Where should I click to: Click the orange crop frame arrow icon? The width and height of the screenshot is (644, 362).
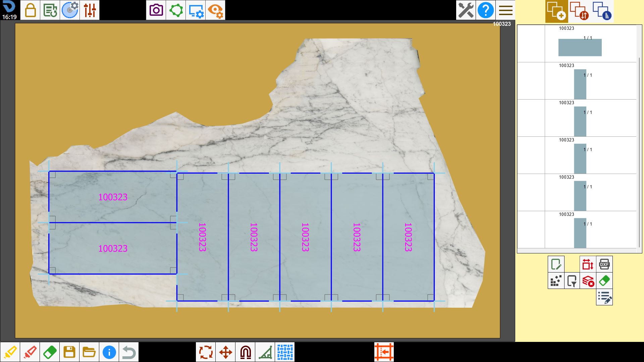pyautogui.click(x=384, y=352)
